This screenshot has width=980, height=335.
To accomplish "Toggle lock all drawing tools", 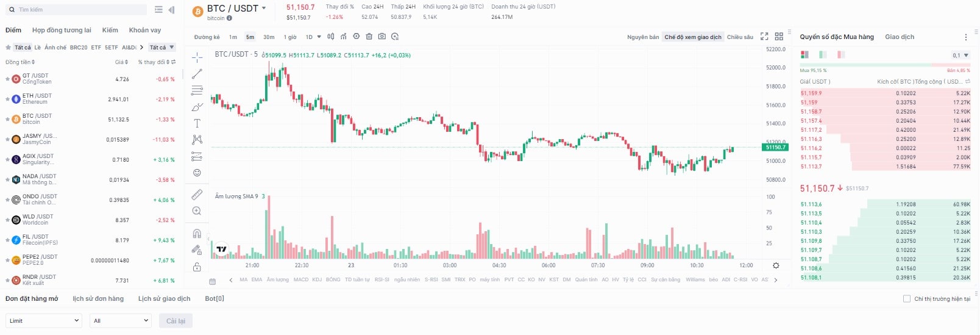I will [x=197, y=267].
